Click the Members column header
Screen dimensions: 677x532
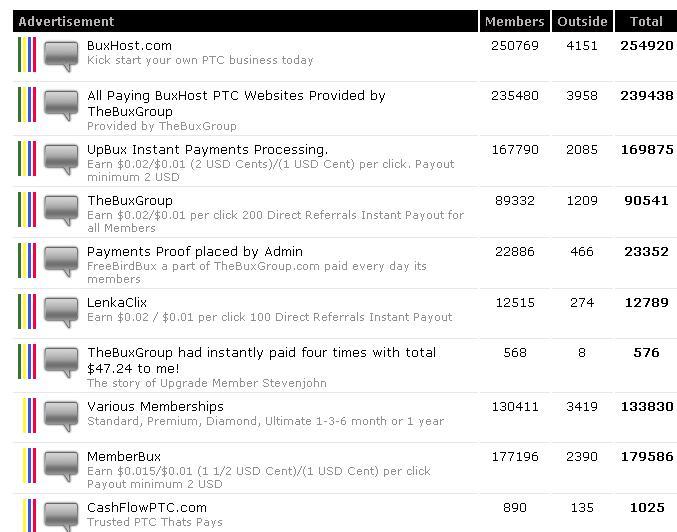pos(514,21)
